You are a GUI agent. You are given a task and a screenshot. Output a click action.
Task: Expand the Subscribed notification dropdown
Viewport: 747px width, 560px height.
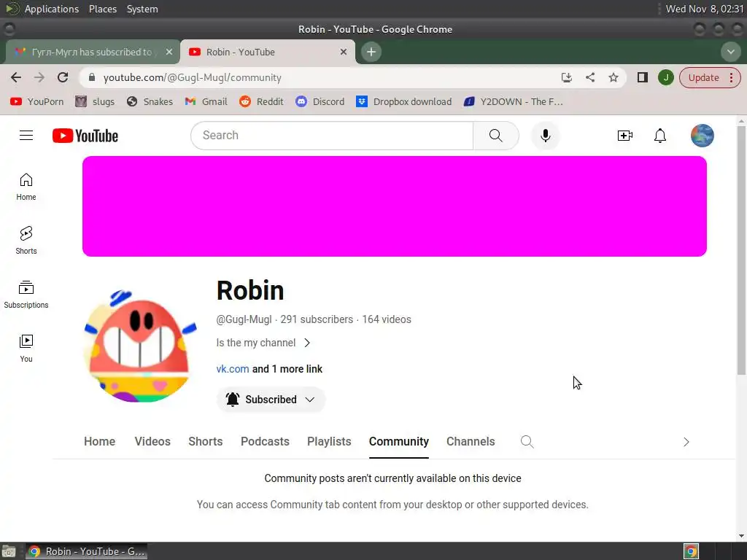click(271, 400)
